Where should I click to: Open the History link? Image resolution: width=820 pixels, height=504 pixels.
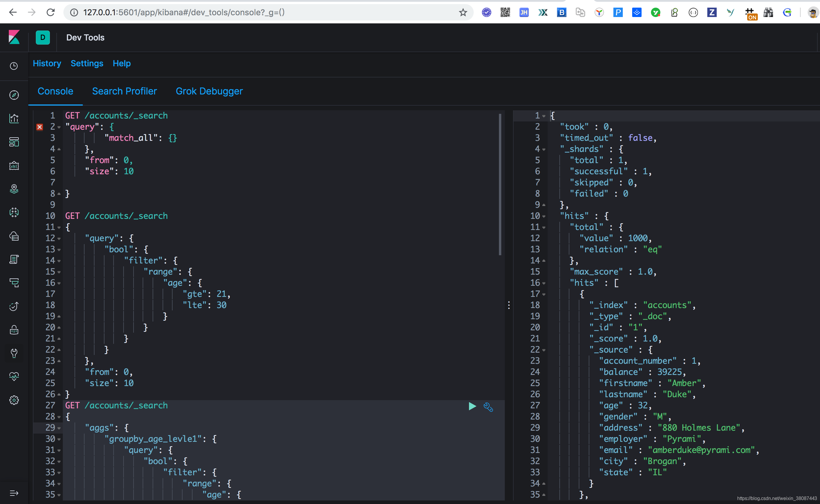pyautogui.click(x=47, y=63)
